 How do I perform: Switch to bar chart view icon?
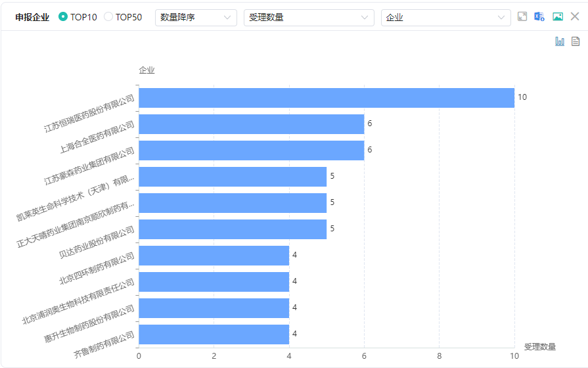click(560, 41)
